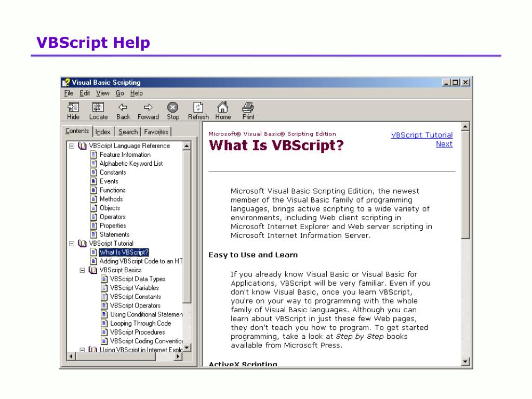Screen dimensions: 532x399
Task: Open the View menu
Action: (102, 94)
